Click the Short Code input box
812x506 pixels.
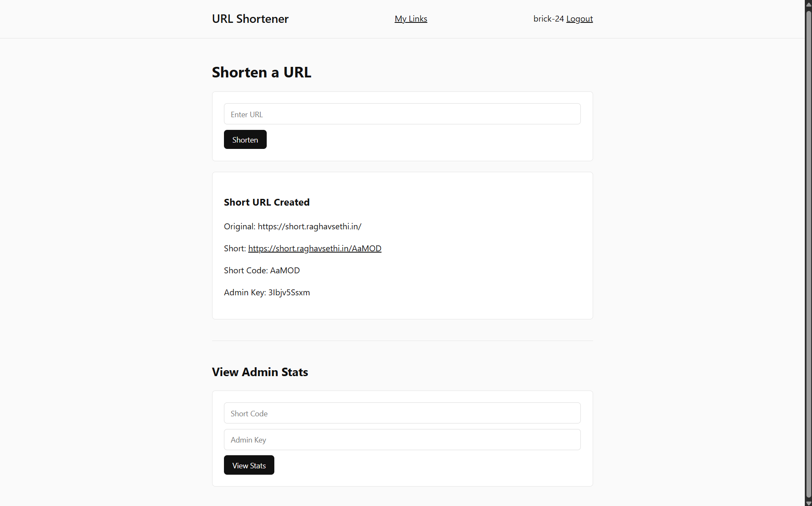[401, 413]
